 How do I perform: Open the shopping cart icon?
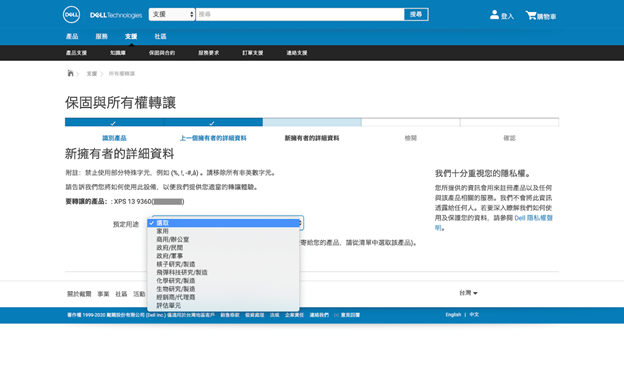pyautogui.click(x=531, y=15)
